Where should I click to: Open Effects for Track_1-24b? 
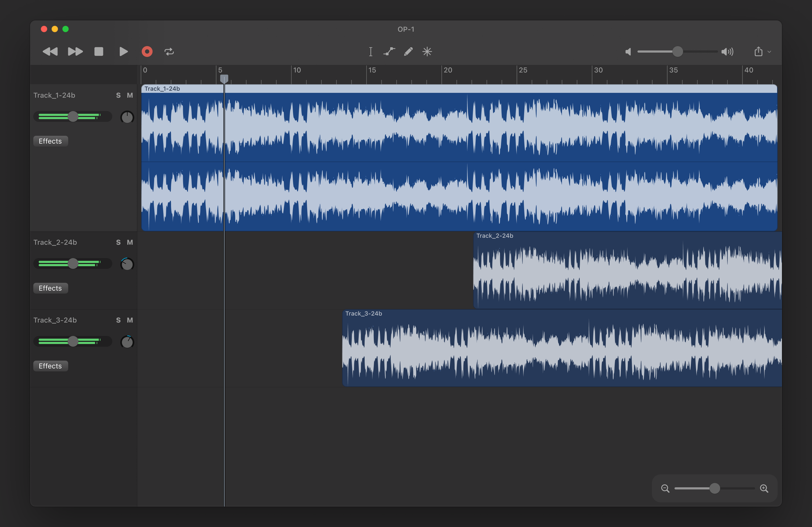tap(50, 141)
